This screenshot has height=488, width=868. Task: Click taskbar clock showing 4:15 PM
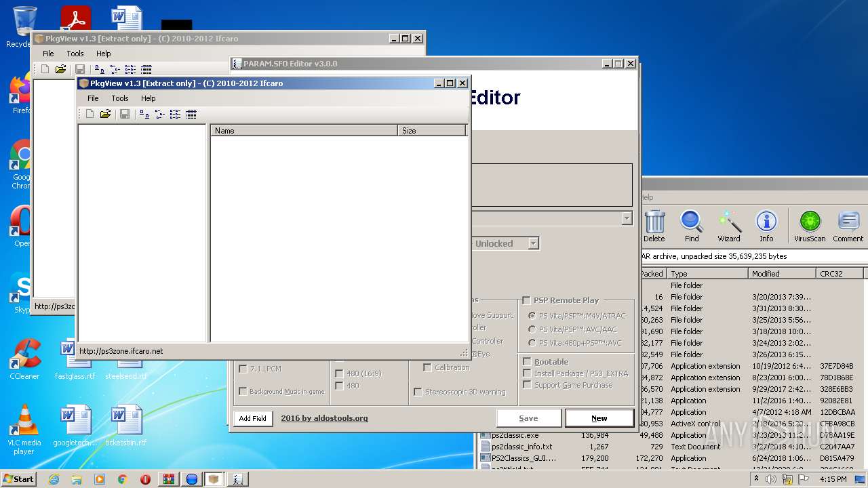click(x=833, y=479)
